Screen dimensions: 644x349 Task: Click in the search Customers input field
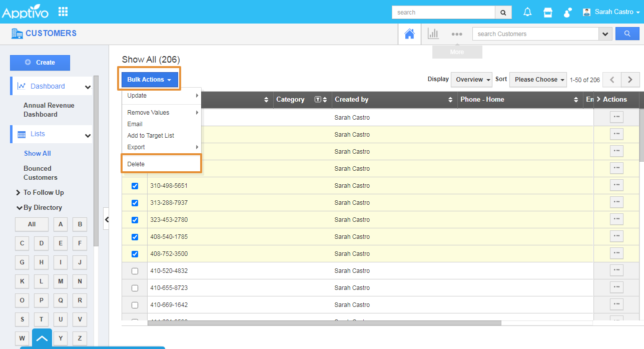pyautogui.click(x=535, y=34)
